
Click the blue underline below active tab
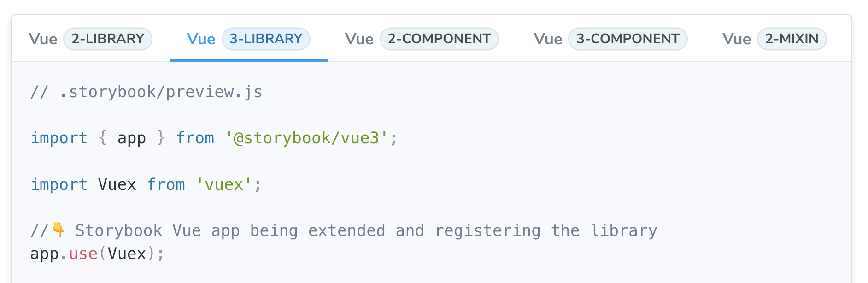(x=249, y=59)
